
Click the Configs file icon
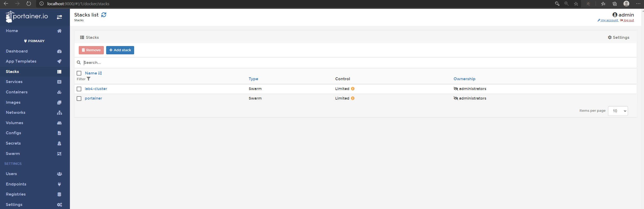[59, 133]
